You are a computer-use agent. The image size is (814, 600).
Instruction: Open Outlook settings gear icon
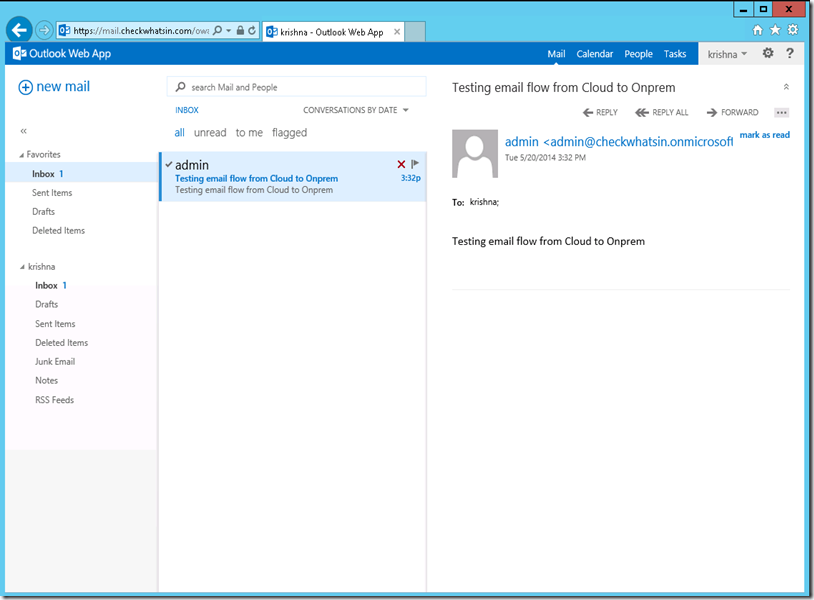point(768,53)
